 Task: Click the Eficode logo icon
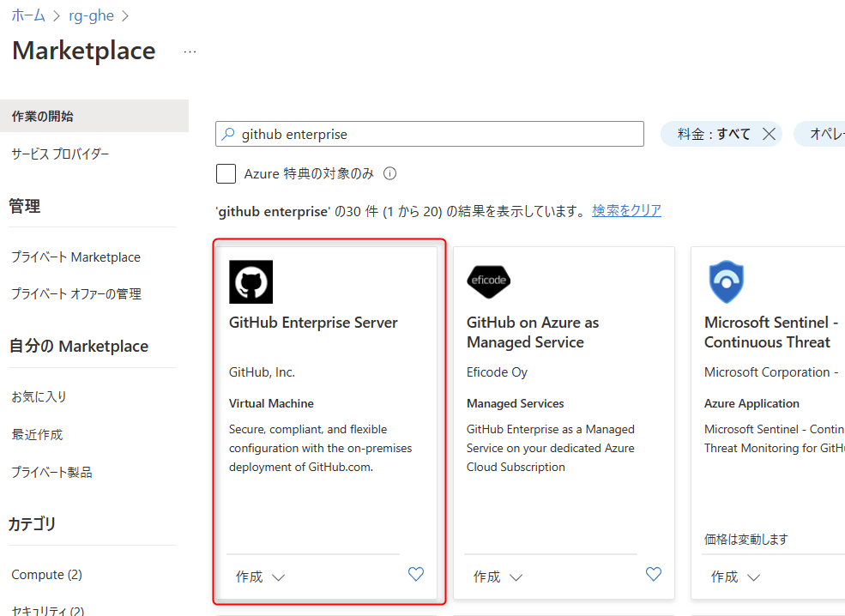point(488,282)
